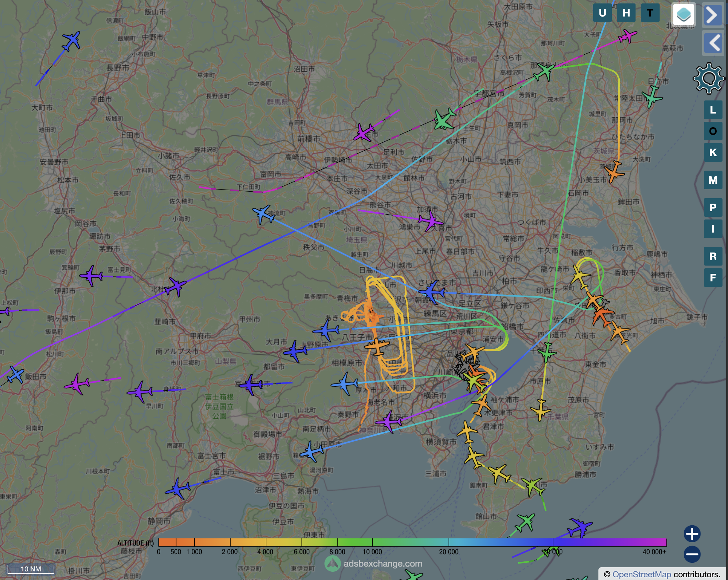Select green aircraft north of 栃木市
This screenshot has height=580, width=728.
(444, 119)
